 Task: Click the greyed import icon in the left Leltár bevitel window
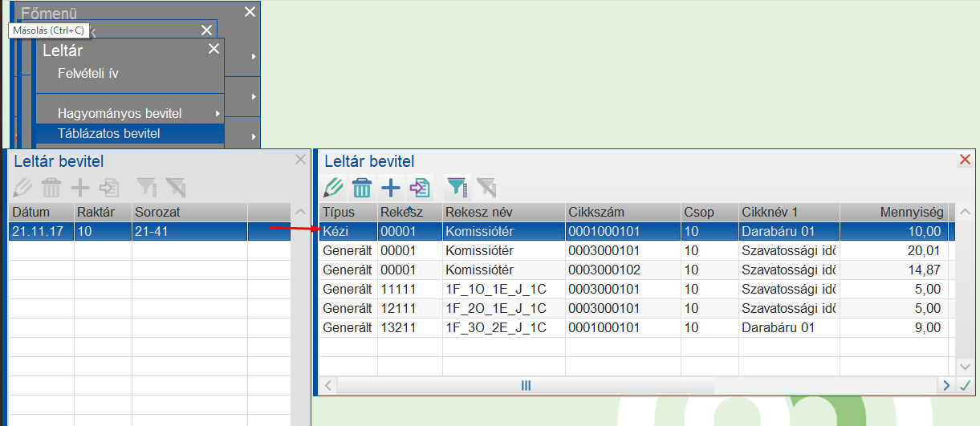tap(109, 188)
